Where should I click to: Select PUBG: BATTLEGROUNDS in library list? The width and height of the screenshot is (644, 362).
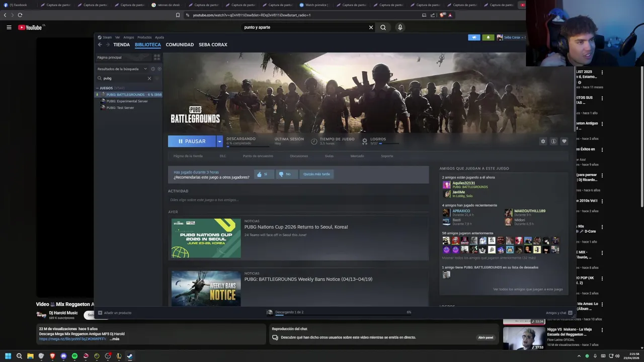click(x=129, y=95)
